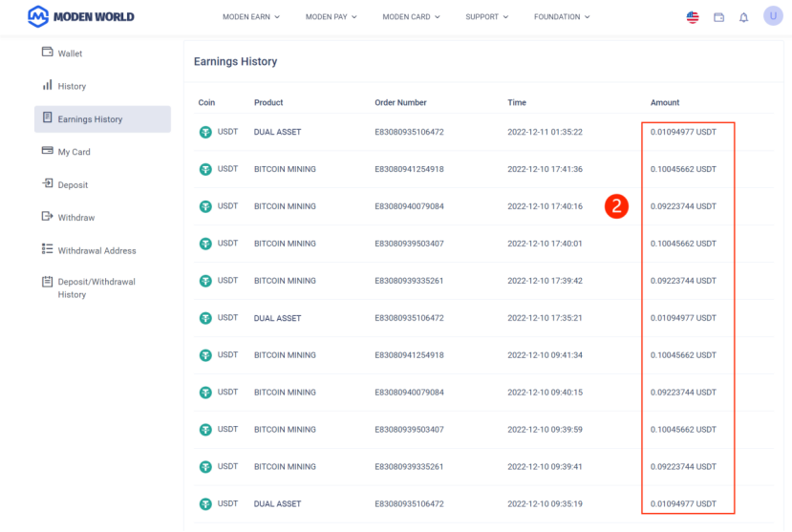Viewport: 792px width, 532px height.
Task: Click the Product column header
Action: tap(268, 102)
